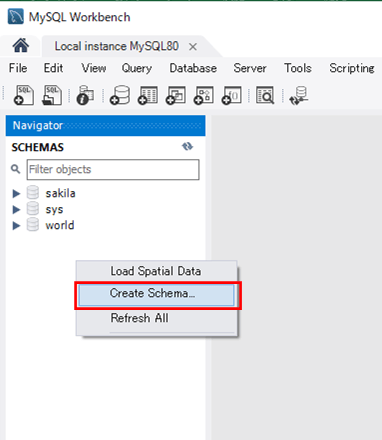This screenshot has height=440, width=382.
Task: Open SQL script file toolbar icon
Action: point(52,96)
